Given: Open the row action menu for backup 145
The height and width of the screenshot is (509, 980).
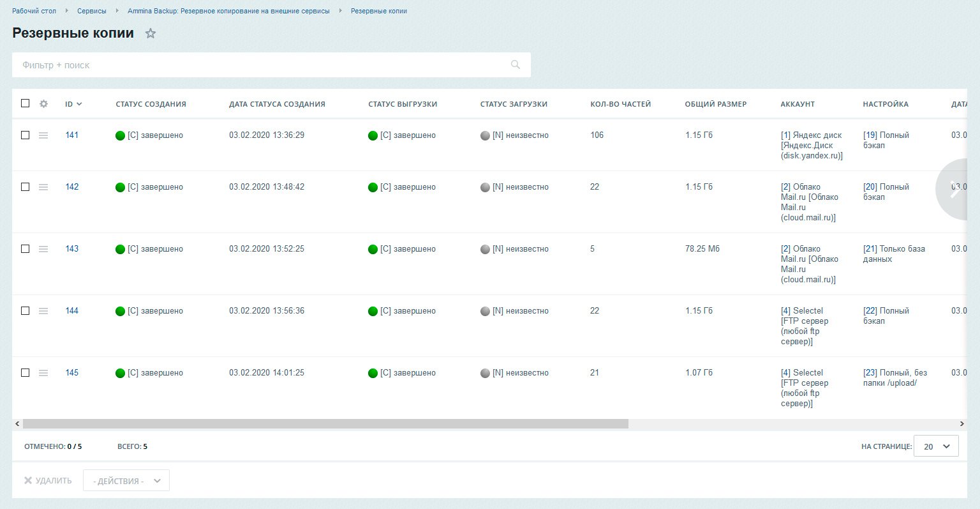Looking at the screenshot, I should point(43,372).
